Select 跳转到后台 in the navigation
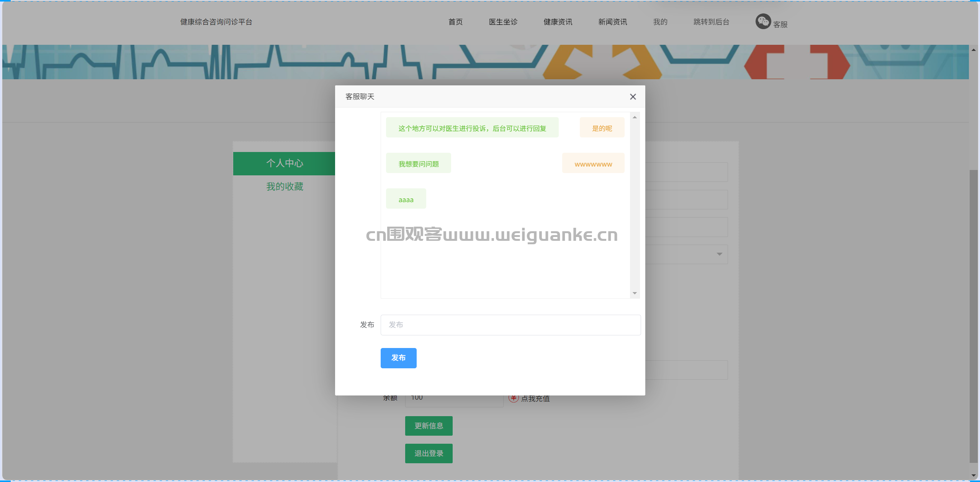980x482 pixels. pyautogui.click(x=711, y=22)
